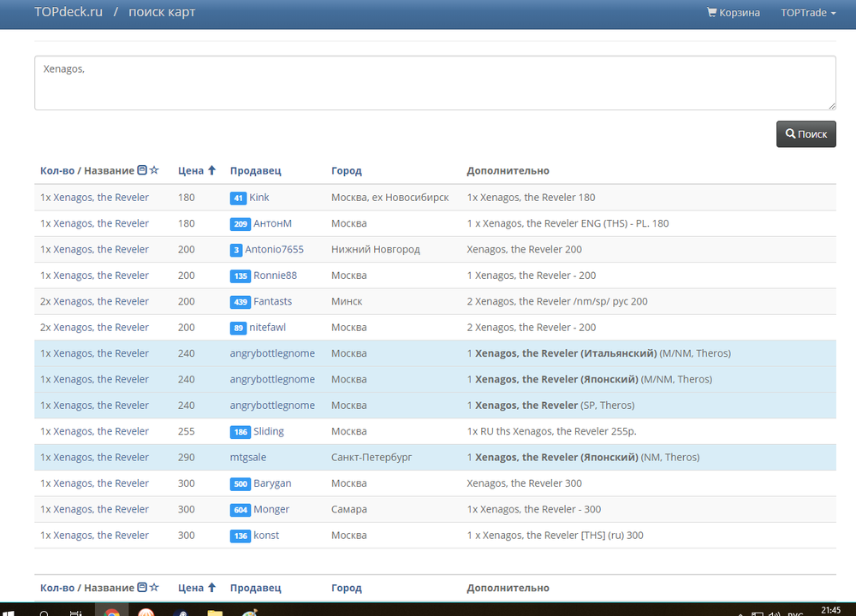Click the square icon beside Название in first header
The width and height of the screenshot is (856, 616).
click(142, 170)
